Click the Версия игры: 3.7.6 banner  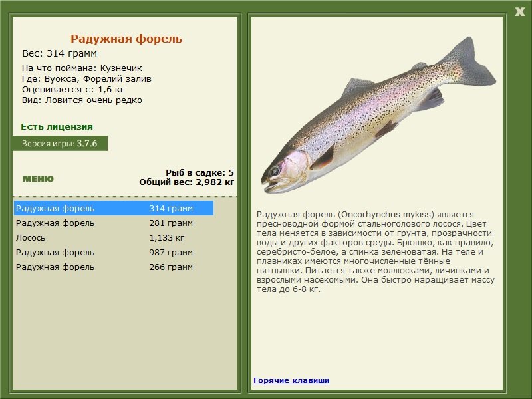pos(60,144)
